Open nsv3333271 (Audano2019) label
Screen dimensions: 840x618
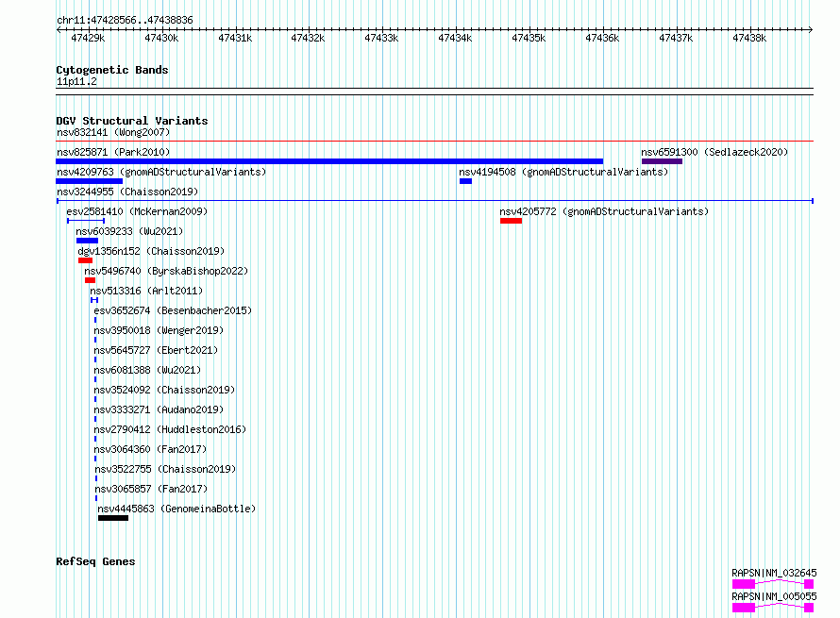pos(159,409)
